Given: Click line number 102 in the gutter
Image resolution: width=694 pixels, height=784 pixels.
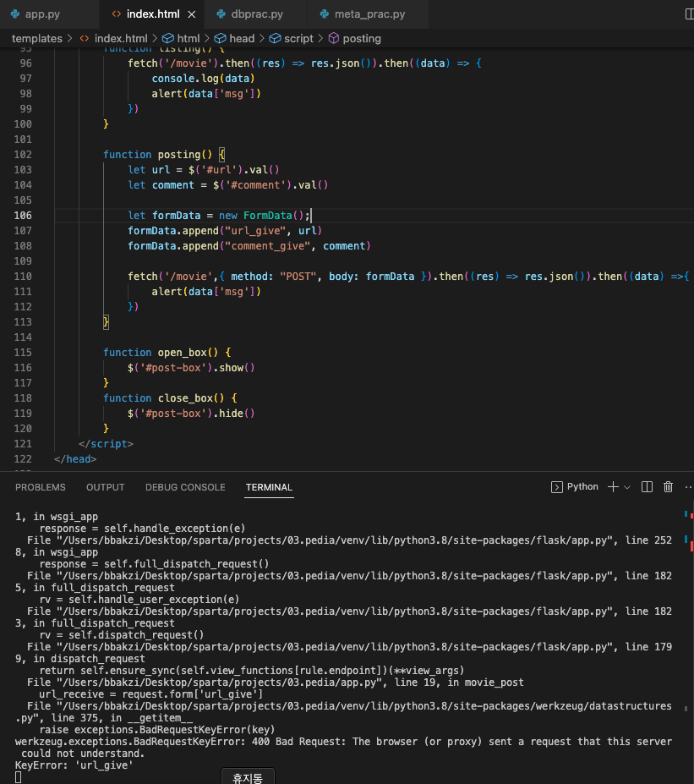Looking at the screenshot, I should point(23,155).
